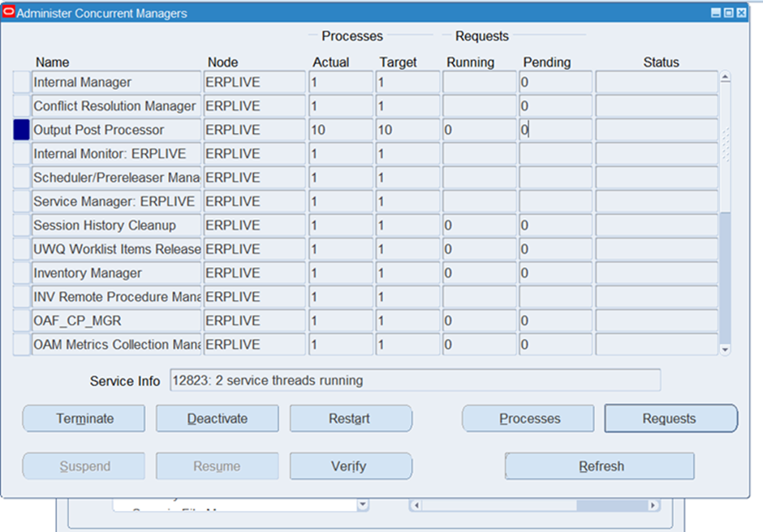Open the dropdown arrow in the background window

(362, 505)
